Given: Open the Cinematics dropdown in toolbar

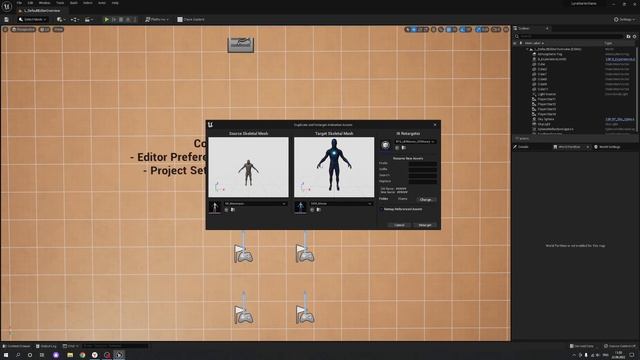Looking at the screenshot, I should (88, 19).
